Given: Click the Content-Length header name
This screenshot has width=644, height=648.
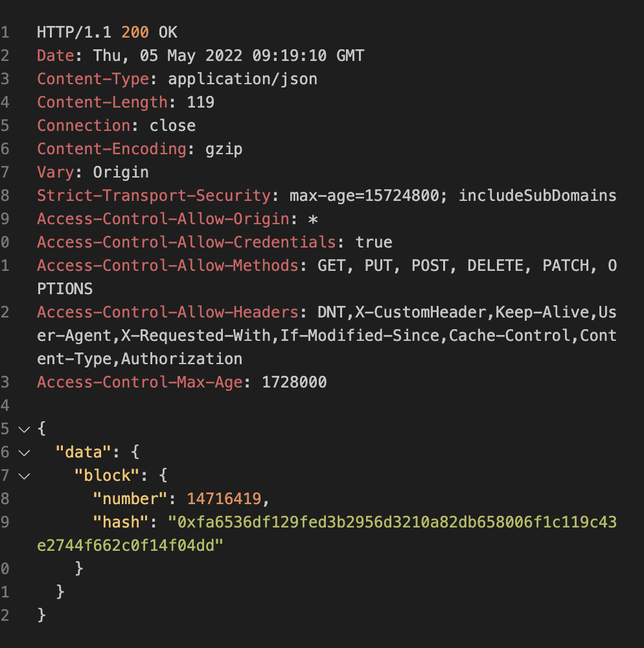Looking at the screenshot, I should click(x=102, y=102).
